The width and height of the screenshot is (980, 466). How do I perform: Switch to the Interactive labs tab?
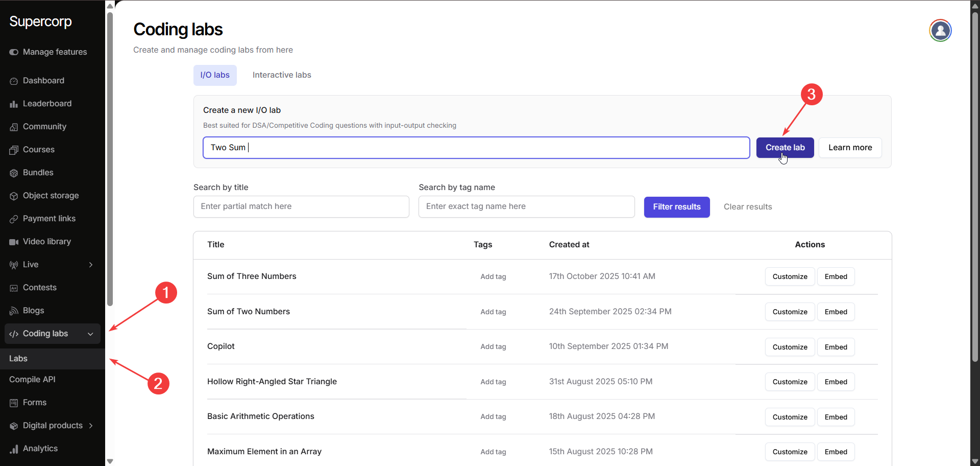282,75
